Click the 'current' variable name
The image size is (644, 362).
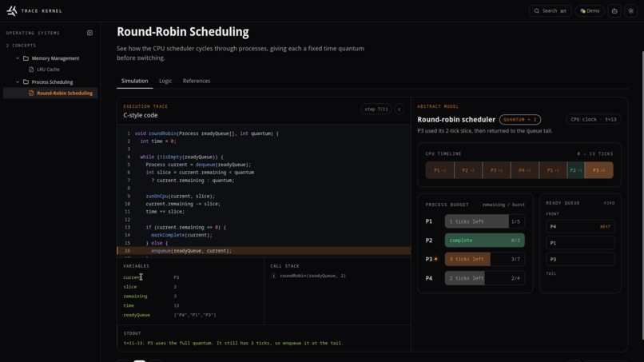point(133,277)
